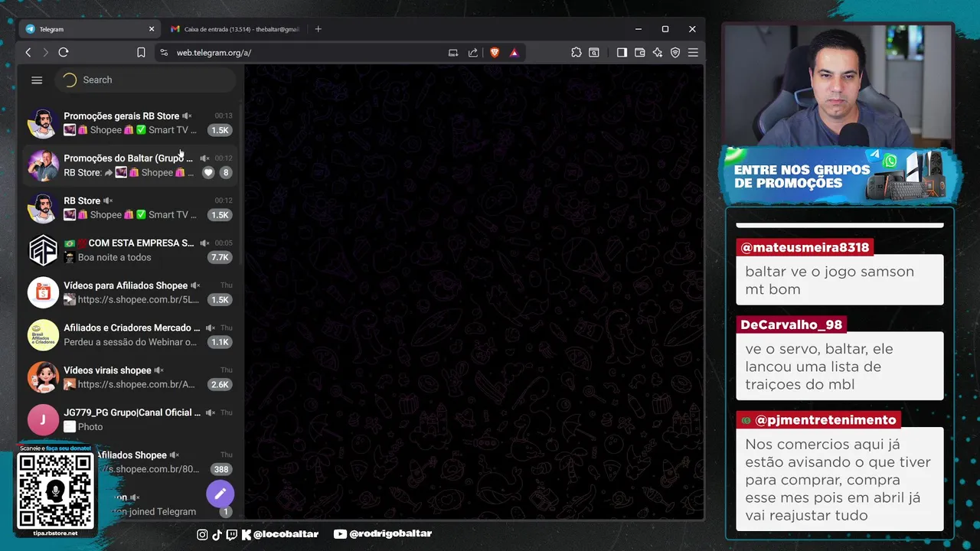Open site settings icon in address bar
The image size is (980, 551).
164,53
